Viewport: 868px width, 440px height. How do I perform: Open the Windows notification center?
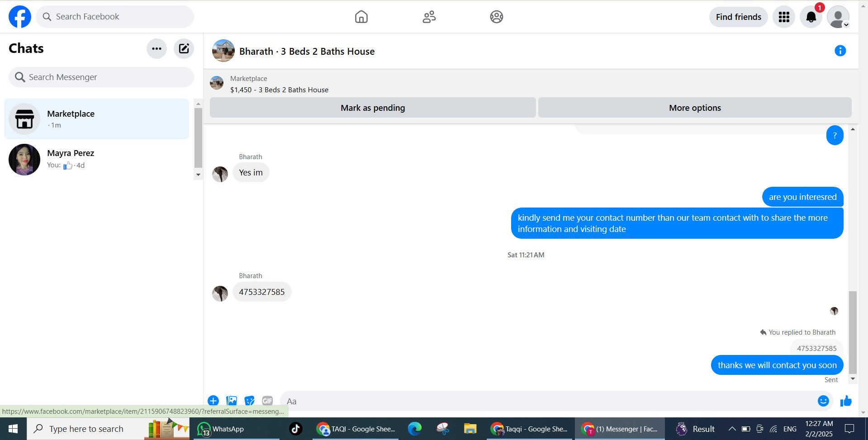click(849, 429)
